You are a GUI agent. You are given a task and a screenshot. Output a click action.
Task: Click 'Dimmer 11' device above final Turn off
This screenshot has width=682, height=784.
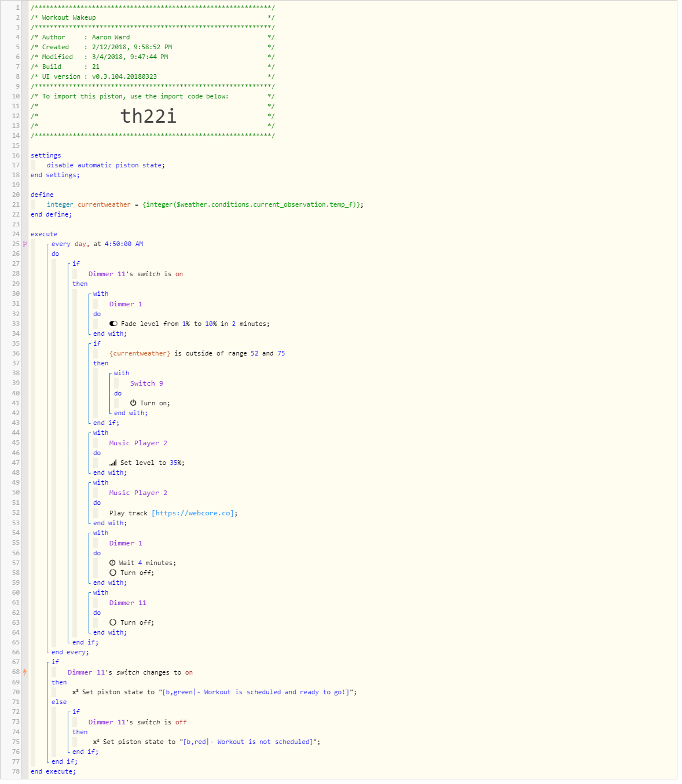point(128,603)
